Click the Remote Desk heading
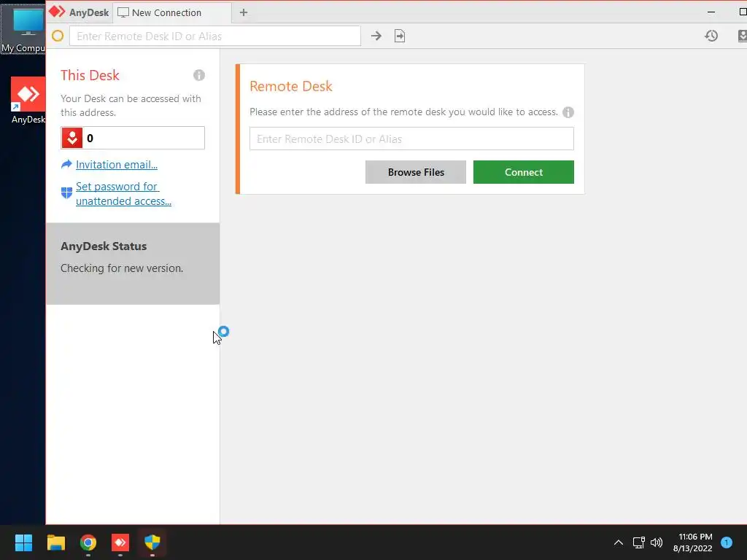Screen dimensions: 747x560 coord(291,86)
